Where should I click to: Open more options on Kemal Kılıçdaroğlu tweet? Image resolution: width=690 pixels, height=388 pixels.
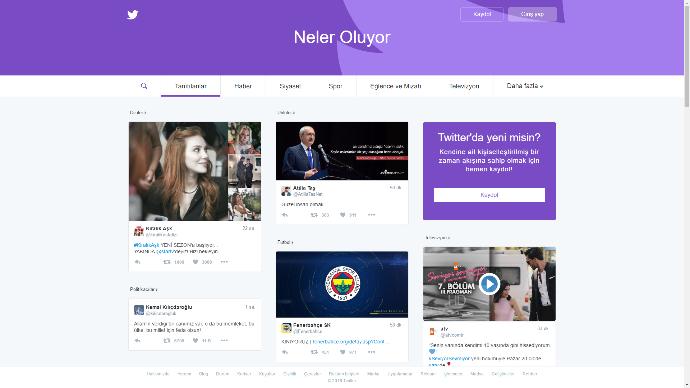(x=224, y=340)
